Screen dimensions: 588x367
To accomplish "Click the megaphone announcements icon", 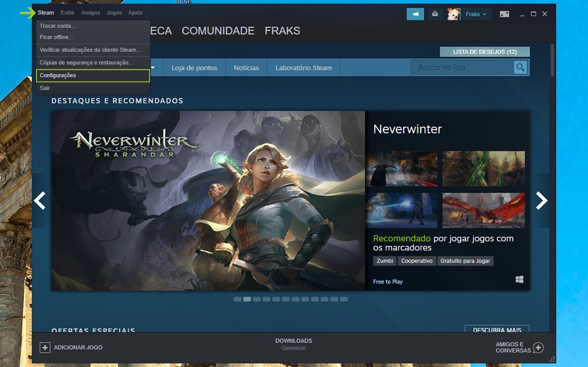I will point(415,14).
